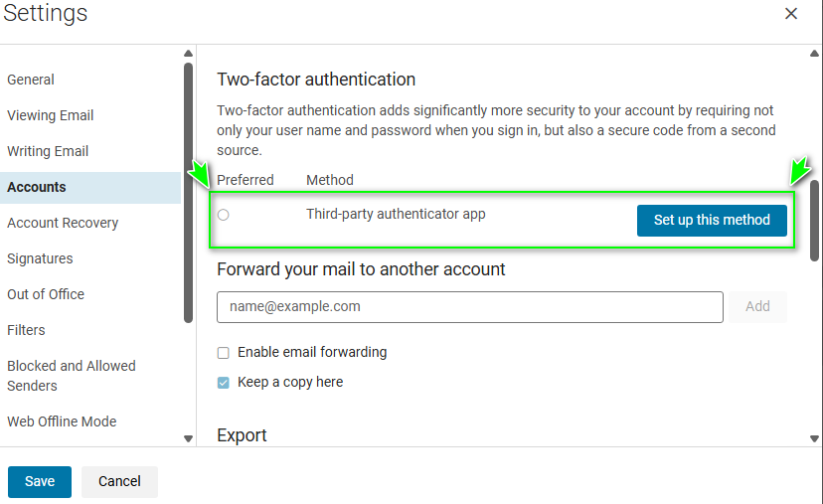The image size is (823, 504).
Task: Select the Preferred radio for authenticator app
Action: [x=223, y=215]
